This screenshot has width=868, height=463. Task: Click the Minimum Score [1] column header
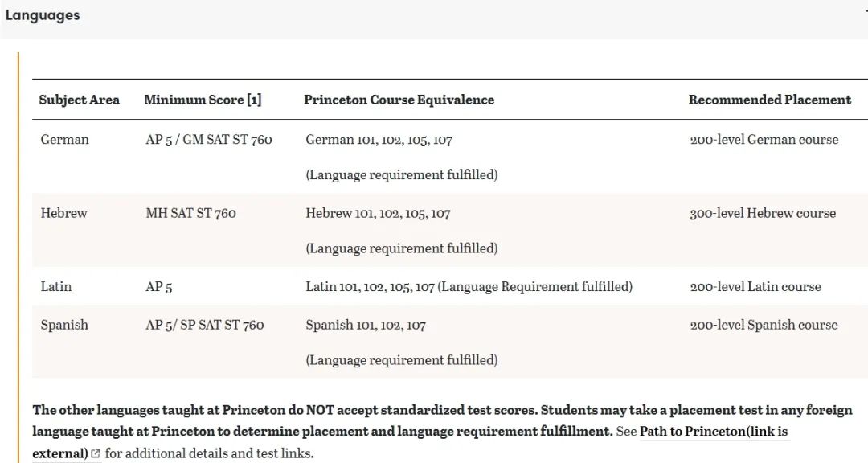click(x=203, y=100)
